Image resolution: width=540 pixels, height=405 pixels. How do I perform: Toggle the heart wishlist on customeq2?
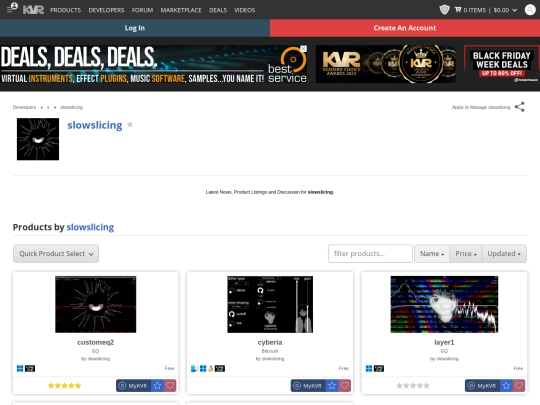tap(170, 386)
